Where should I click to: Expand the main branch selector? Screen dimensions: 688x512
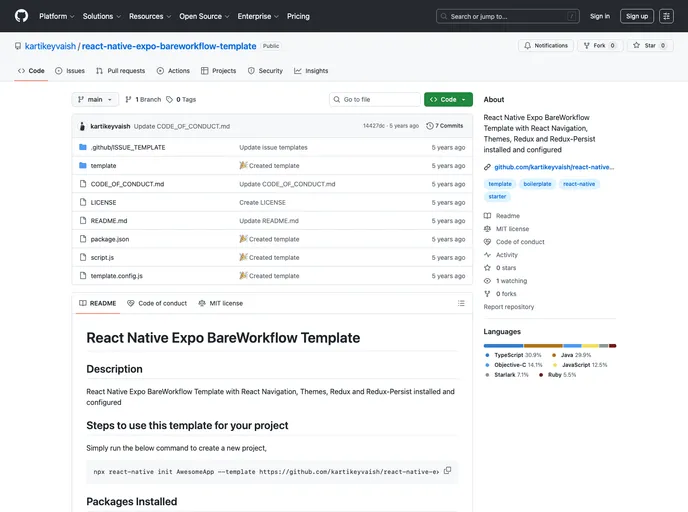coord(96,100)
